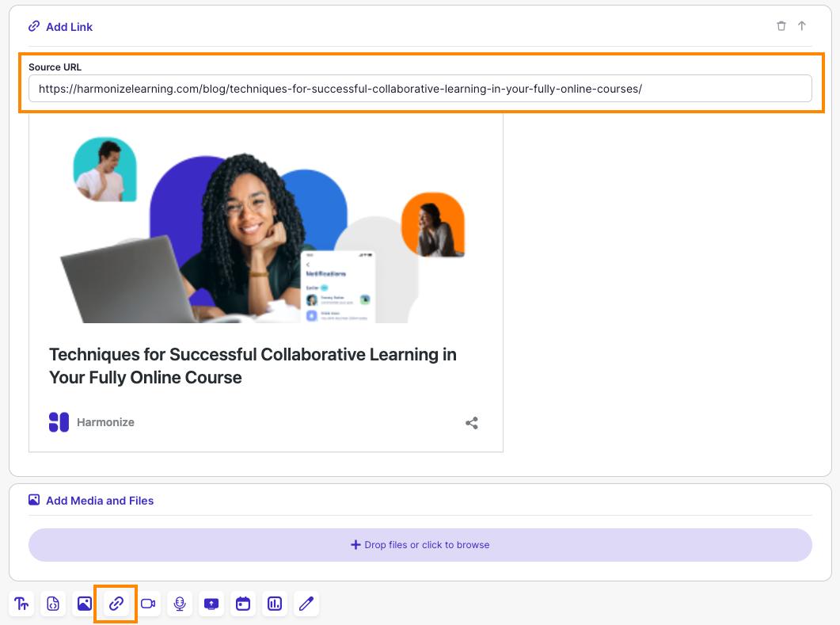Click the Add Link link icon
The image size is (840, 625).
33,25
